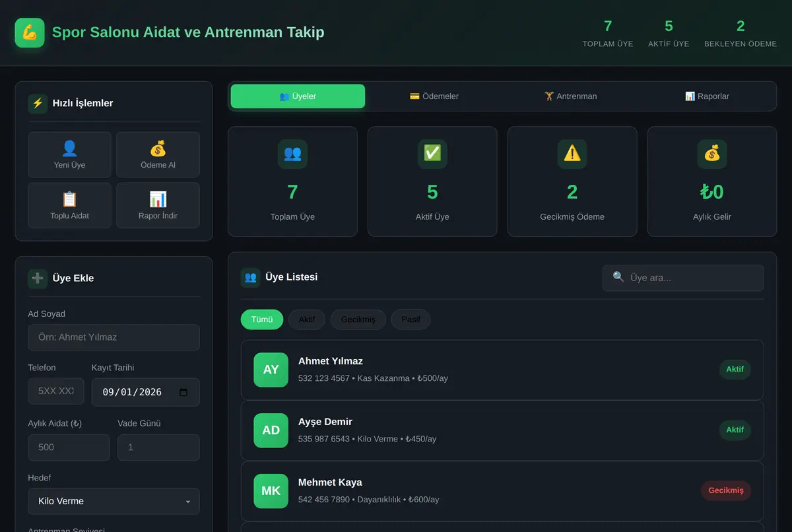Click the flexed-arm app logo icon

point(30,32)
